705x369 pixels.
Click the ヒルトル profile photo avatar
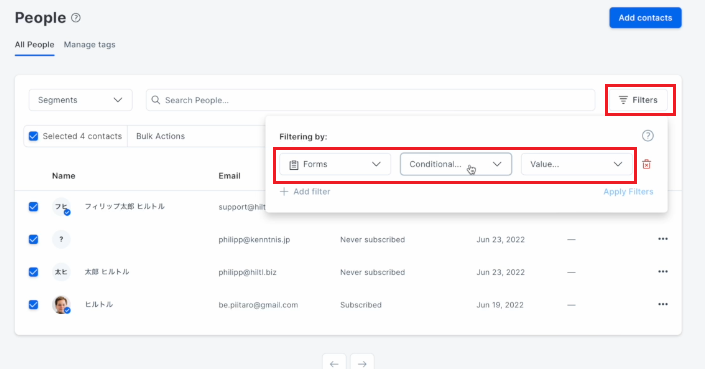tap(61, 305)
